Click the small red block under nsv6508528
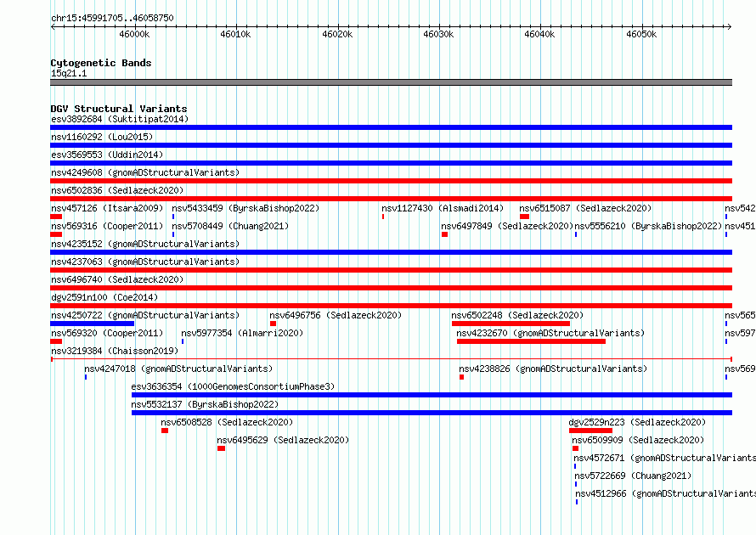The height and width of the screenshot is (535, 756). pos(165,431)
